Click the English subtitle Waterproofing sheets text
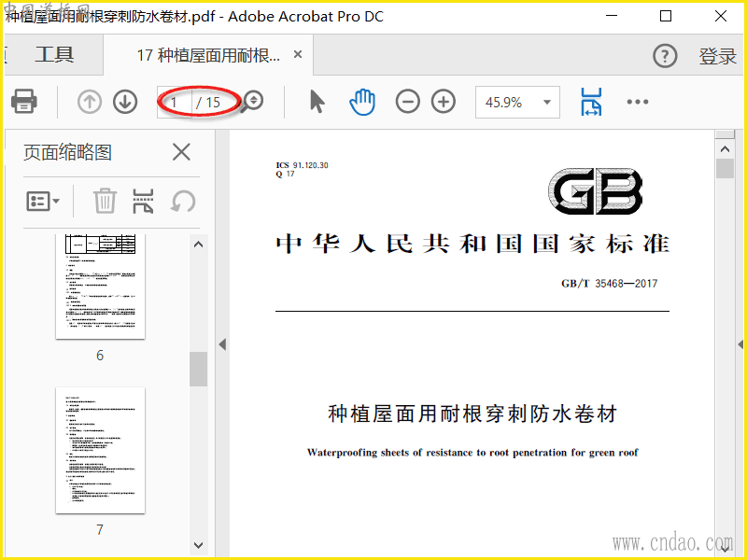The image size is (747, 560). (472, 453)
